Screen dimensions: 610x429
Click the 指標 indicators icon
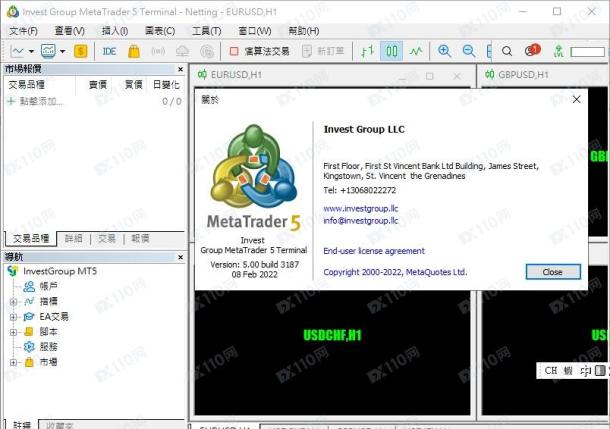pyautogui.click(x=29, y=301)
